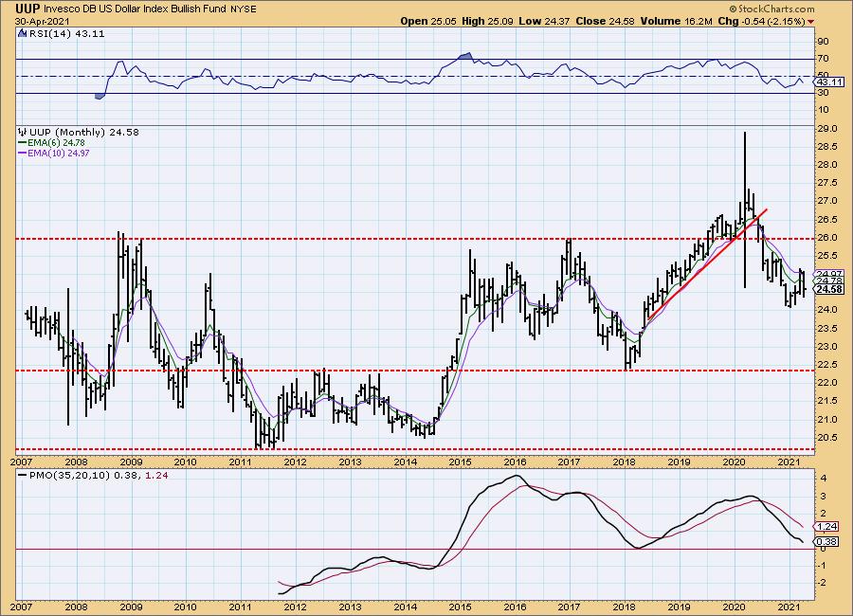
Task: Click the solid red rising trend line
Action: click(x=707, y=263)
